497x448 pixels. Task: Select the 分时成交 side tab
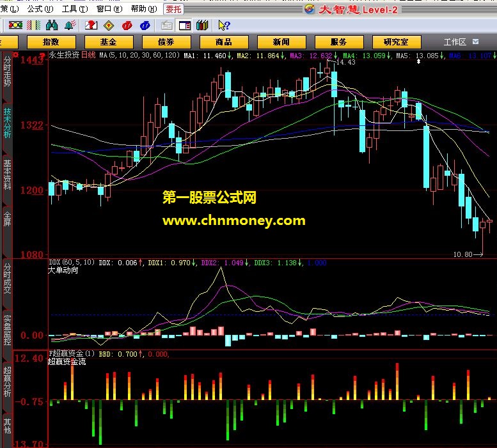pyautogui.click(x=7, y=278)
